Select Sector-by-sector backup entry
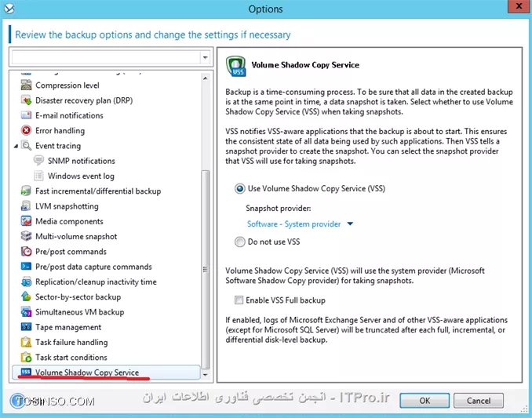532x418 pixels. coord(78,297)
